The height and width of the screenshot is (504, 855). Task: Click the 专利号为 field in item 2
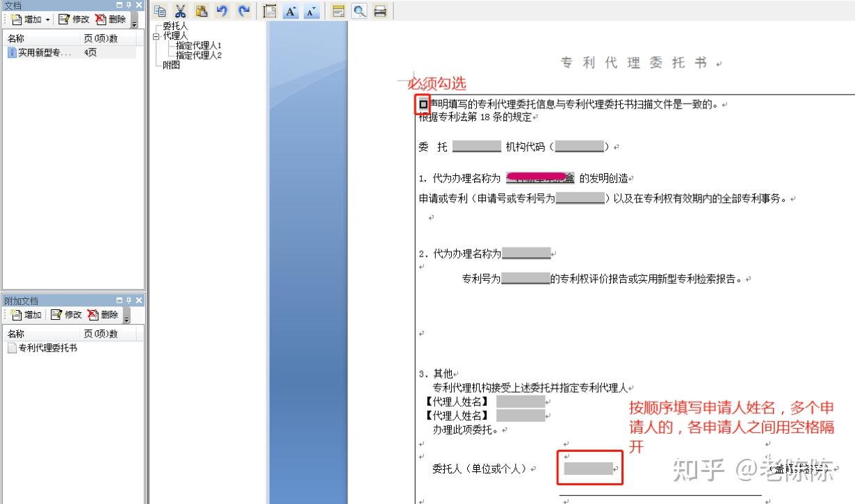(526, 279)
